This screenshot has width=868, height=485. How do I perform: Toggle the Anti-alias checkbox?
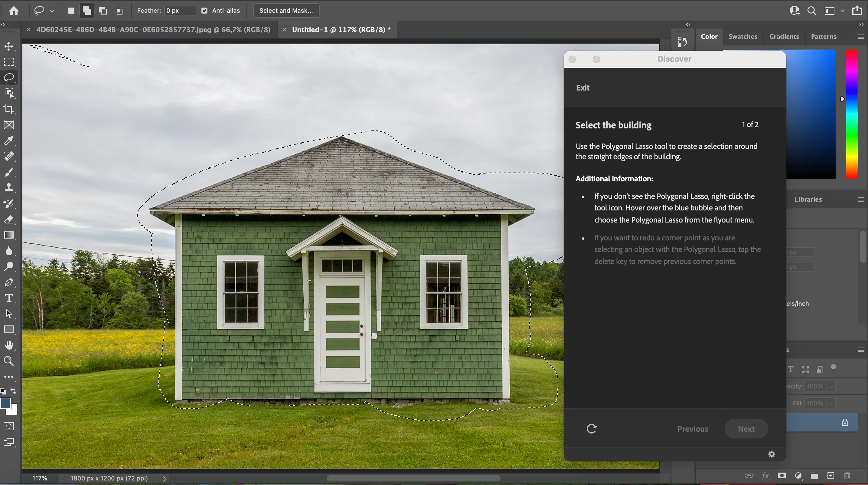(204, 11)
